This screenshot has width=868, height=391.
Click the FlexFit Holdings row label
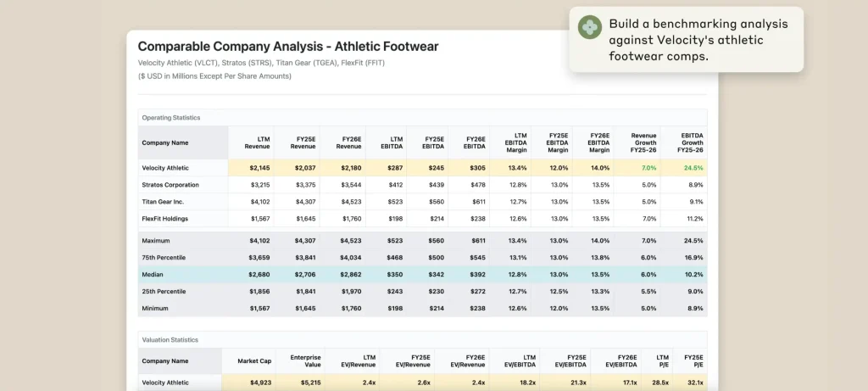(x=164, y=219)
